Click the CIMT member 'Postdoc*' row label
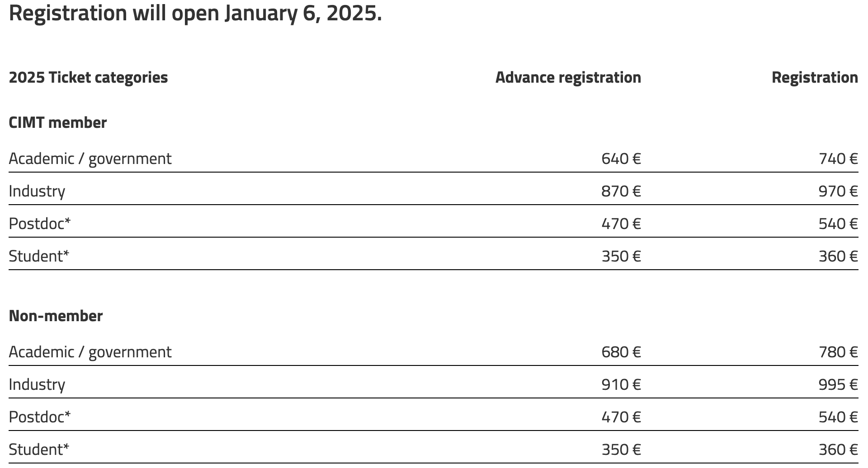This screenshot has height=468, width=868. [x=40, y=224]
